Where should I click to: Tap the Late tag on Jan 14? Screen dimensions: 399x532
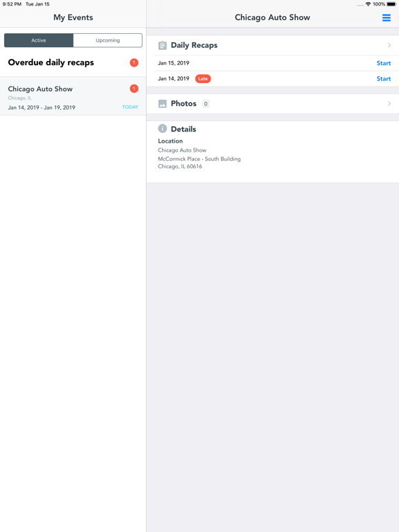(x=203, y=79)
